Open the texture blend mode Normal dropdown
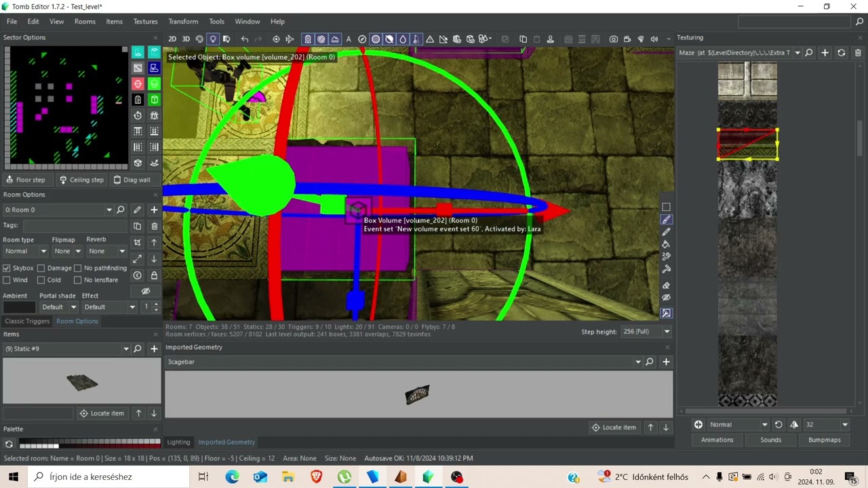The width and height of the screenshot is (868, 488). pos(738,425)
